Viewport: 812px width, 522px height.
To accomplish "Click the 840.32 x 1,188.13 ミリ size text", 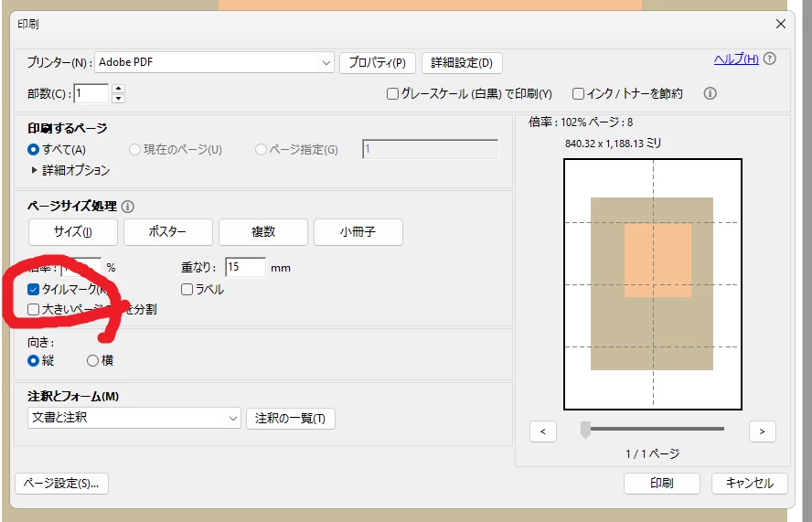I will [614, 144].
